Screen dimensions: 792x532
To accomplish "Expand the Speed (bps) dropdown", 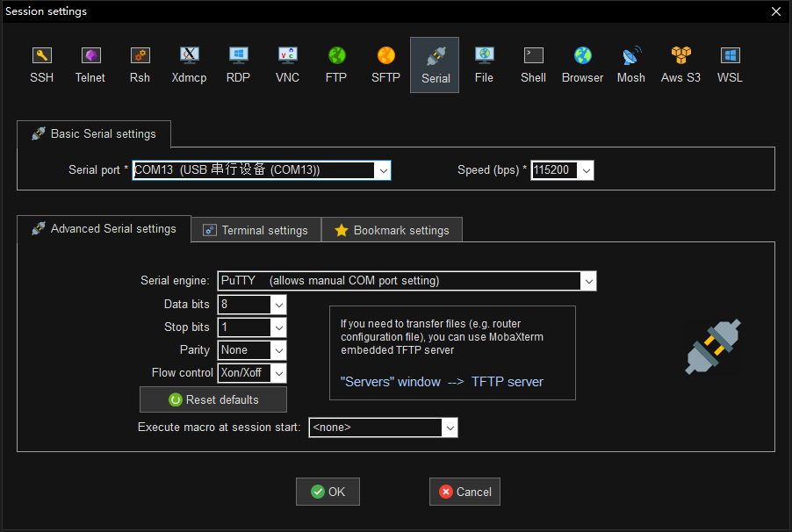I will (x=586, y=171).
